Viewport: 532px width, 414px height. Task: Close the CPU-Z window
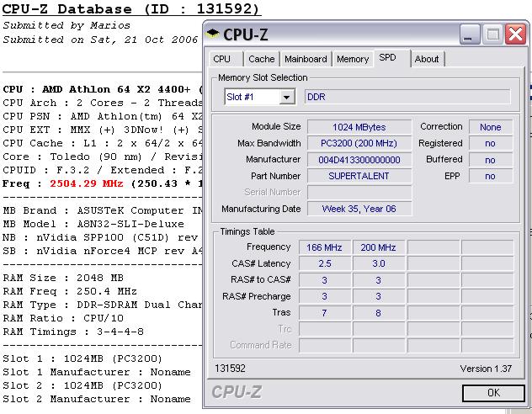tap(515, 34)
